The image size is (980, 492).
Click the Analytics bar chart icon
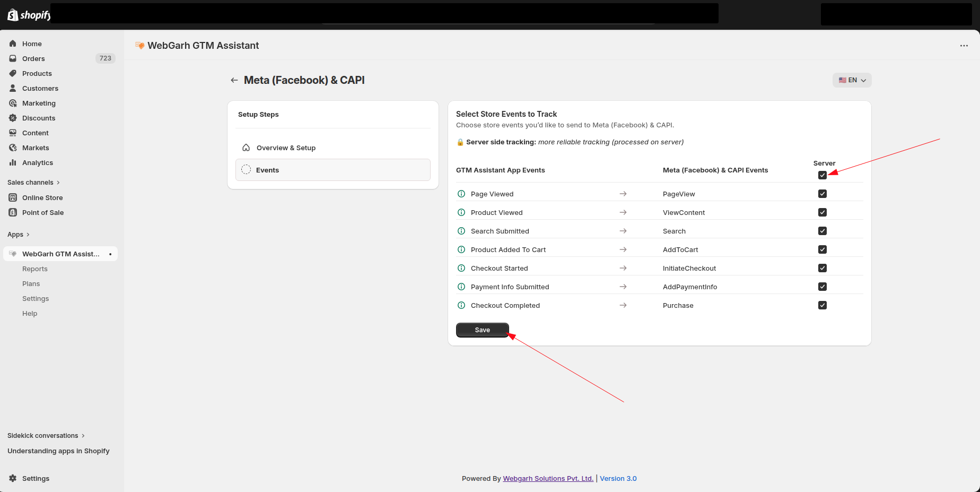point(13,162)
